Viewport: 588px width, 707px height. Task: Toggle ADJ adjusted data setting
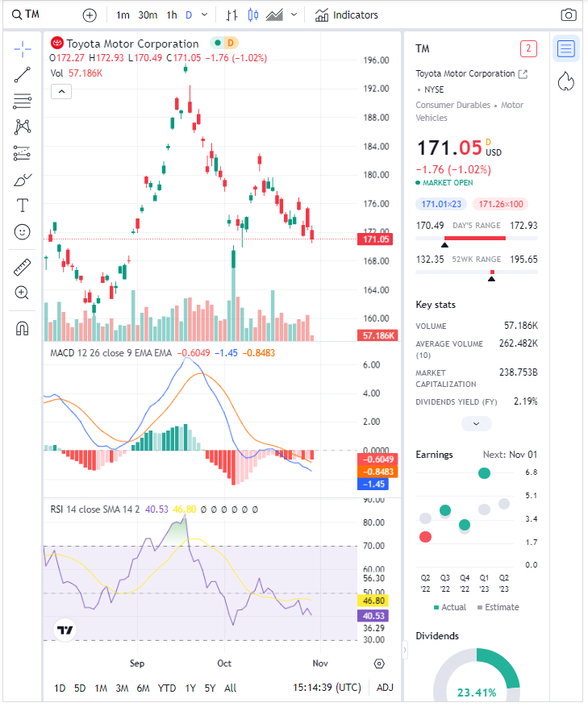click(385, 688)
